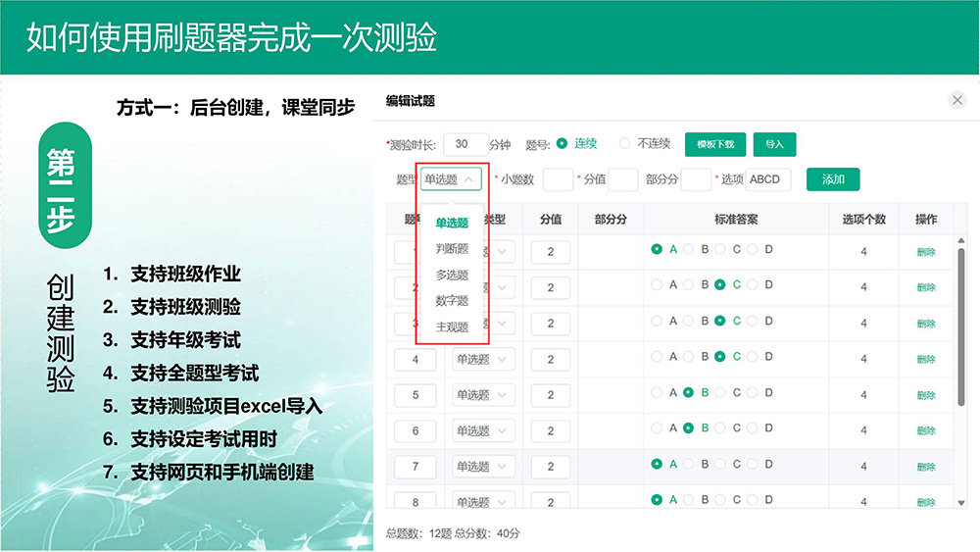The width and height of the screenshot is (980, 552).
Task: Open the type dropdown for question 5
Action: [483, 395]
